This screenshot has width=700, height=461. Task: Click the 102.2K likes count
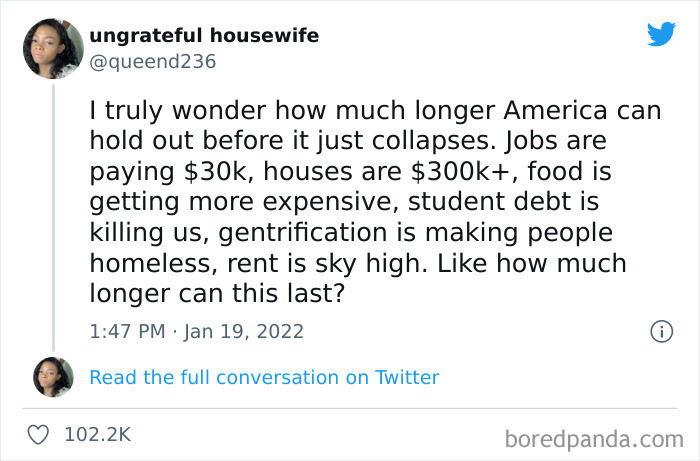click(97, 434)
